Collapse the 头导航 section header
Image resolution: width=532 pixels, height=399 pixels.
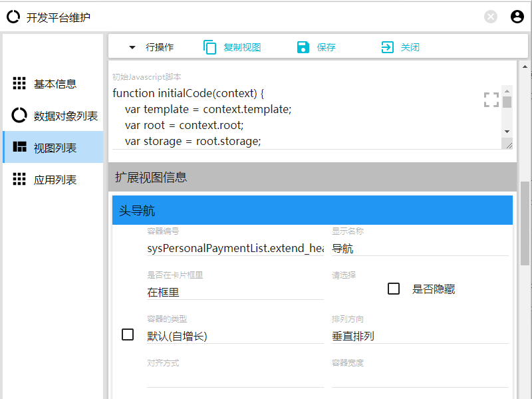click(x=312, y=210)
